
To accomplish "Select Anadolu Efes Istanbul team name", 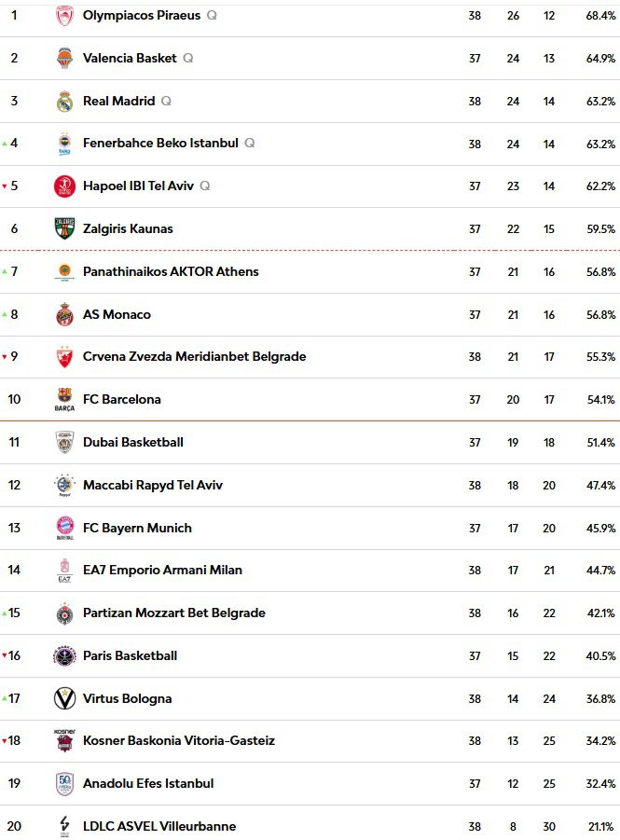I will [x=148, y=783].
